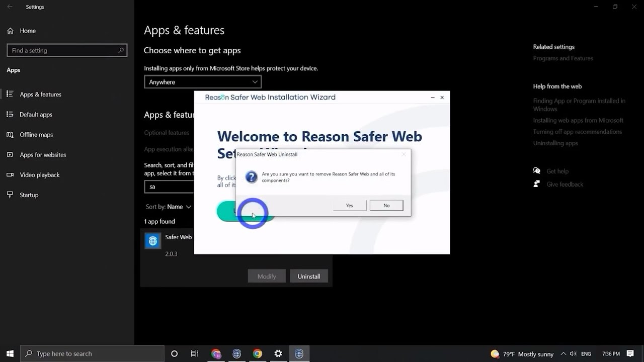
Task: Open the Sort by Name dropdown
Action: tap(169, 207)
